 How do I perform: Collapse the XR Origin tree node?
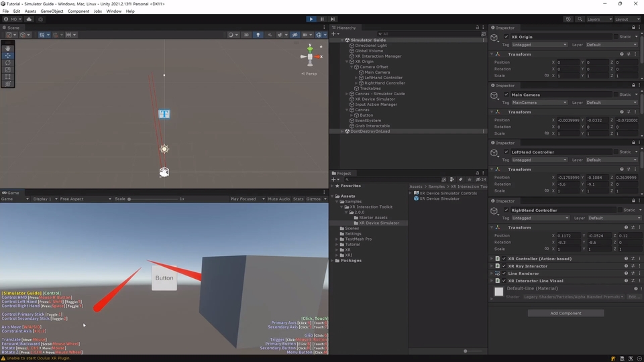click(x=347, y=62)
